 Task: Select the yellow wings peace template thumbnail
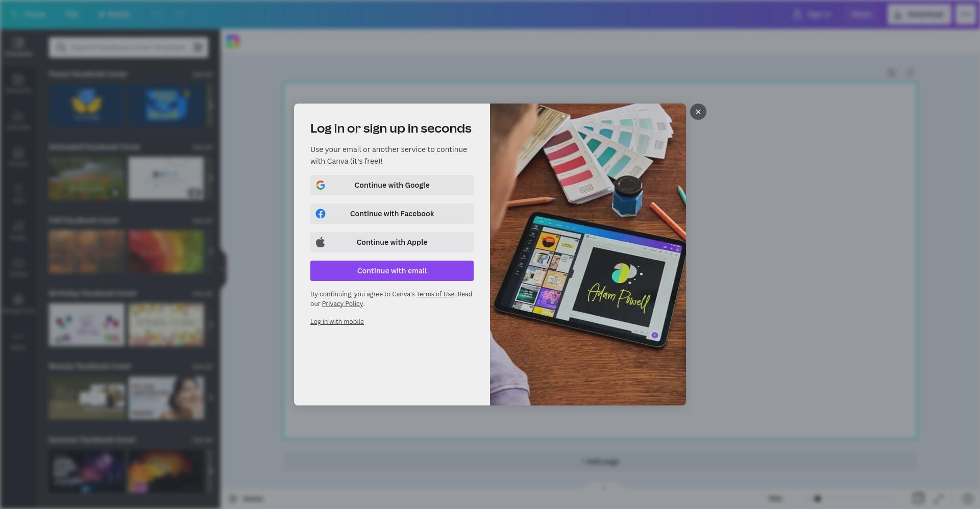pyautogui.click(x=87, y=105)
